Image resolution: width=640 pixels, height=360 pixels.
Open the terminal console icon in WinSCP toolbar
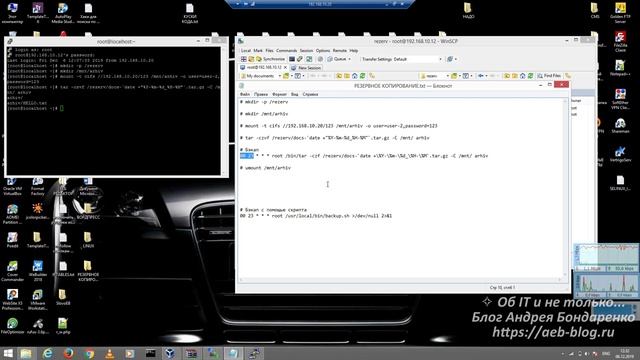tap(292, 59)
